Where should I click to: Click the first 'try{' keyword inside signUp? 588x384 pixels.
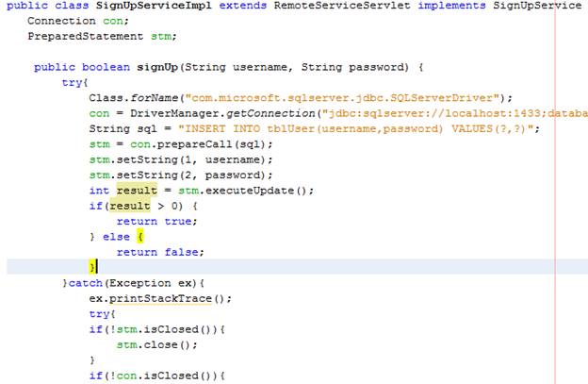tap(74, 83)
